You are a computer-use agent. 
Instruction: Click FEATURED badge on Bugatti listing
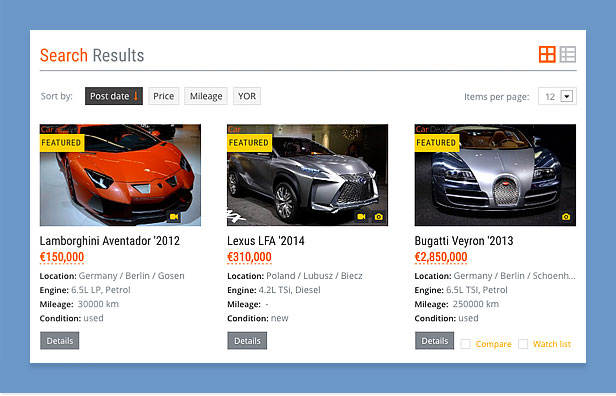pos(437,143)
